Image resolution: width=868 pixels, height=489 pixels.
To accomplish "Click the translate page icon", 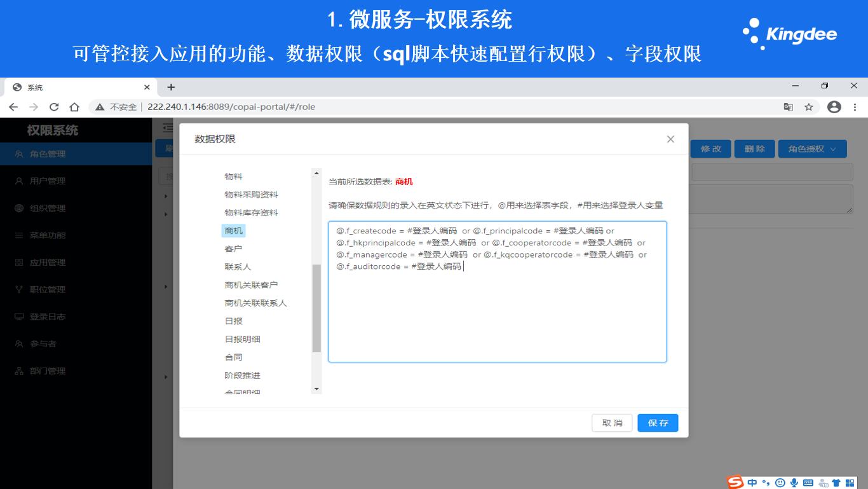I will tap(788, 107).
